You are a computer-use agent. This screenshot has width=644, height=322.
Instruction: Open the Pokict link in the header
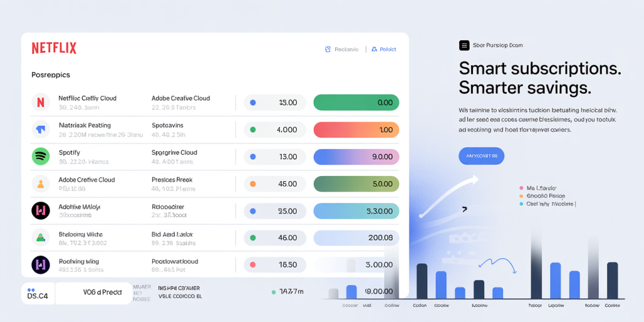(x=388, y=49)
